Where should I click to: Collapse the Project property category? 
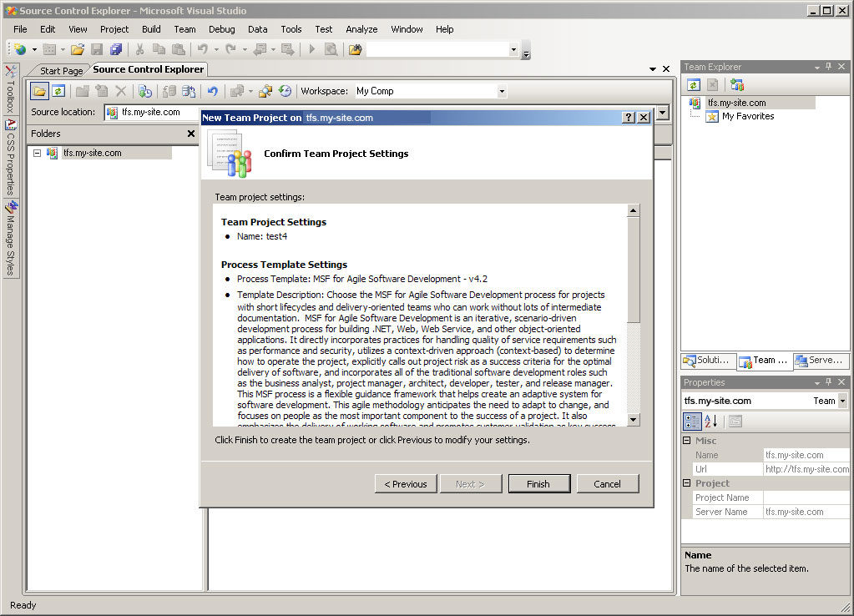click(x=687, y=482)
